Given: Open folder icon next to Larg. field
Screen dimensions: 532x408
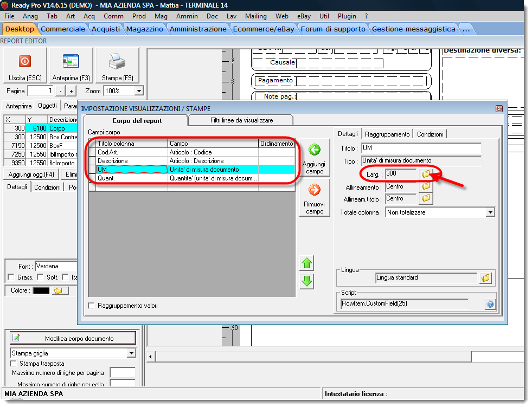Looking at the screenshot, I should pyautogui.click(x=426, y=174).
